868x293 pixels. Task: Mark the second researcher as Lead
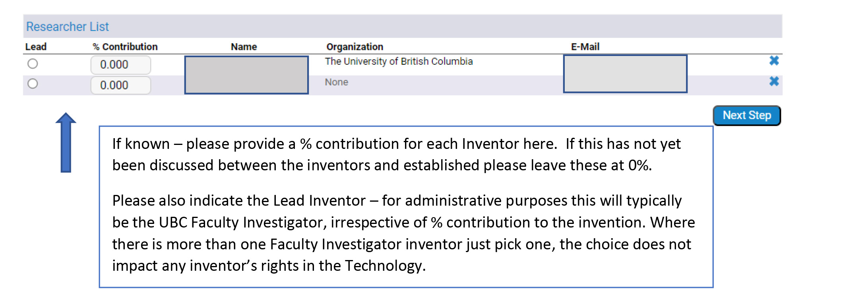[33, 83]
